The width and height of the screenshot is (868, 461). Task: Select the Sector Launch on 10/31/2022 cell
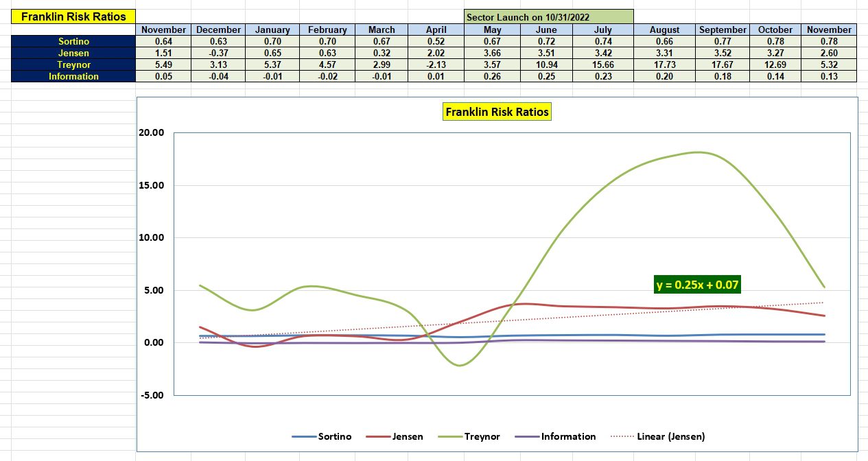(548, 16)
